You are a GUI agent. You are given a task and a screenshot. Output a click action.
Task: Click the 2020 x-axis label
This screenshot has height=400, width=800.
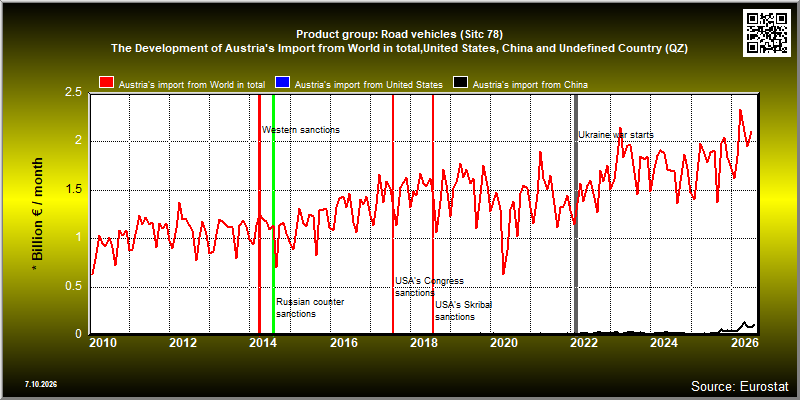click(x=503, y=343)
